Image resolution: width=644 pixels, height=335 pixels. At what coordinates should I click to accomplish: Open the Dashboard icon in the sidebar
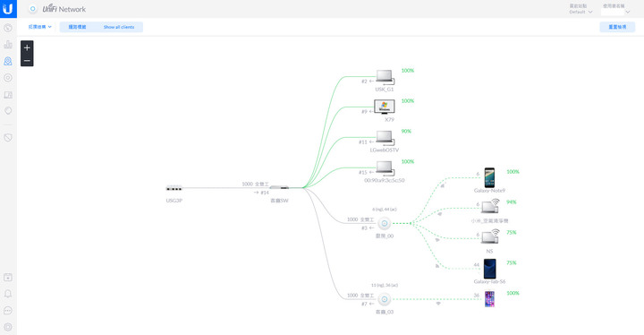[x=8, y=28]
